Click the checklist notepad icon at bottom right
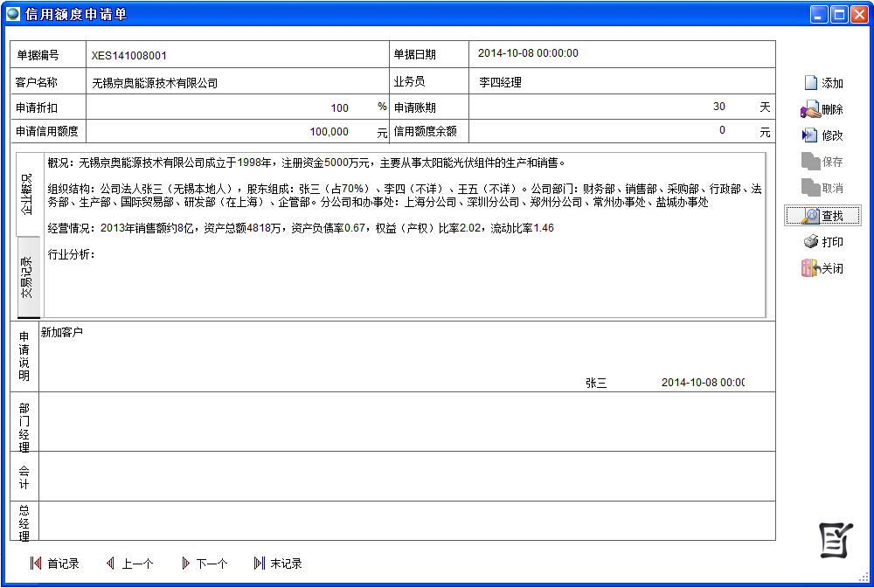Screen dimensions: 874x588 836,541
